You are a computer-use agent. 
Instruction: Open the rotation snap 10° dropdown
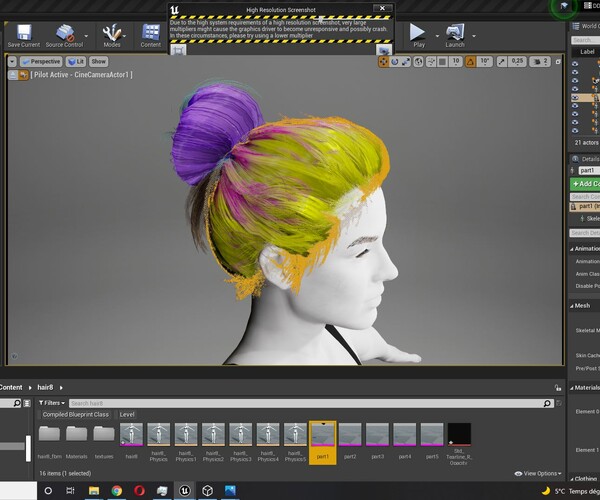(x=484, y=62)
